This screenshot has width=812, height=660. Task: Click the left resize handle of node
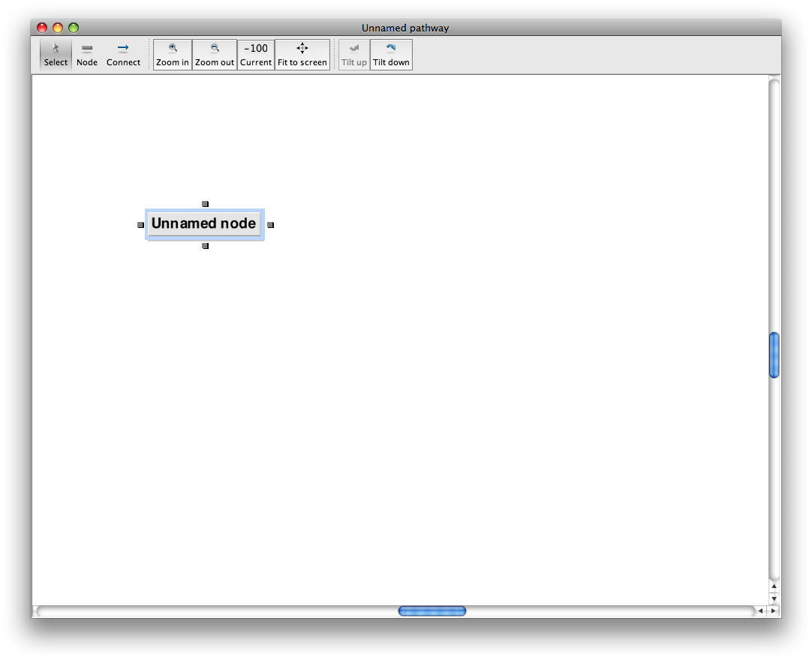click(x=140, y=225)
